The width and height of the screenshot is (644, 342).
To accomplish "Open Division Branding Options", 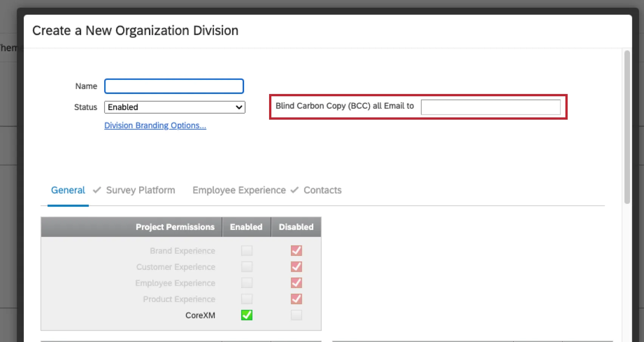I will tap(155, 125).
